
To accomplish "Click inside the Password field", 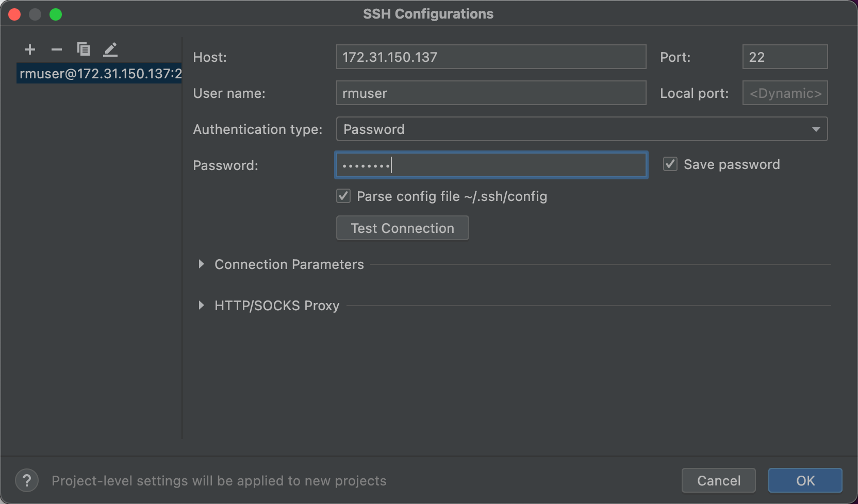I will [490, 165].
